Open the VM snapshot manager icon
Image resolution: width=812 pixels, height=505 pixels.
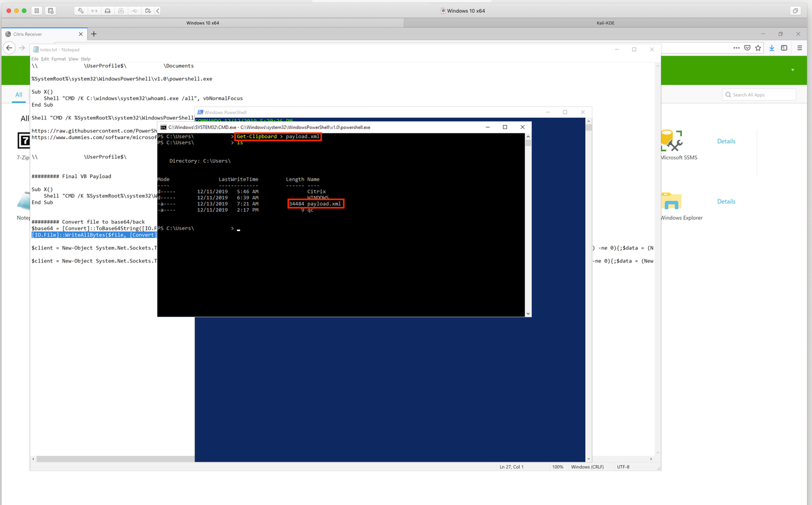click(51, 11)
